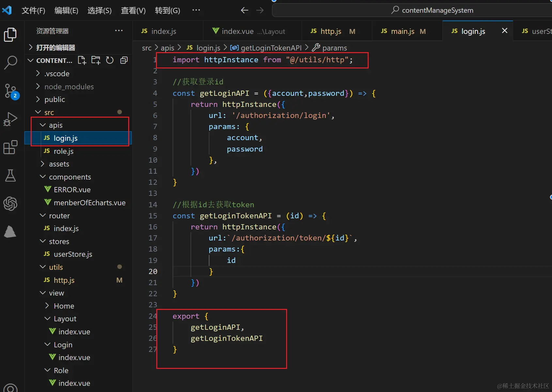Viewport: 552px width, 392px height.
Task: Click the params breadcrumb item
Action: point(334,48)
